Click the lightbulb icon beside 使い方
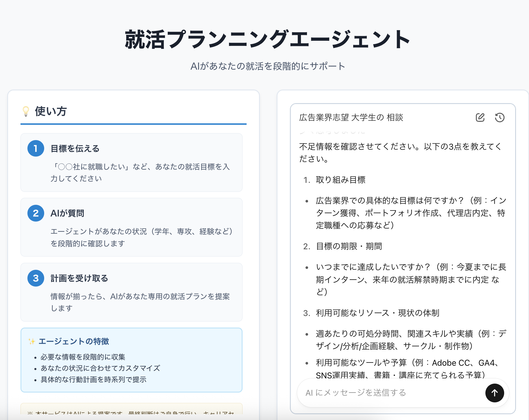Image resolution: width=529 pixels, height=420 pixels. pyautogui.click(x=26, y=111)
